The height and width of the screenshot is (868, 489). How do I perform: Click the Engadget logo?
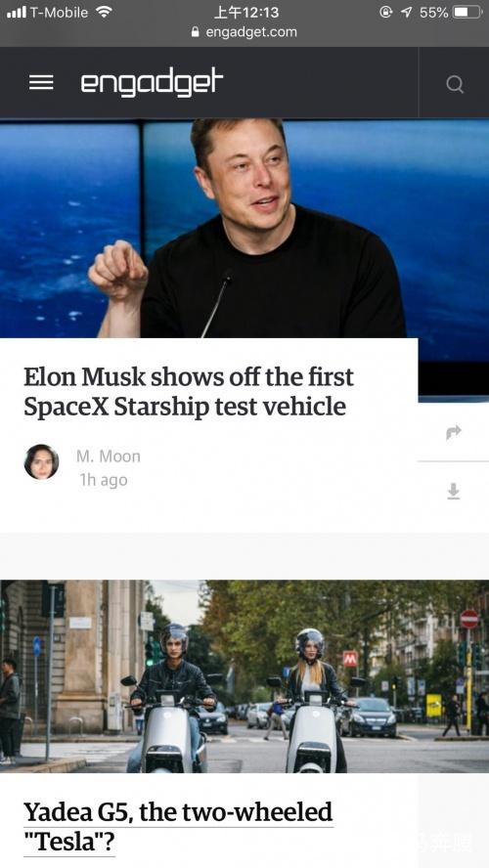152,82
